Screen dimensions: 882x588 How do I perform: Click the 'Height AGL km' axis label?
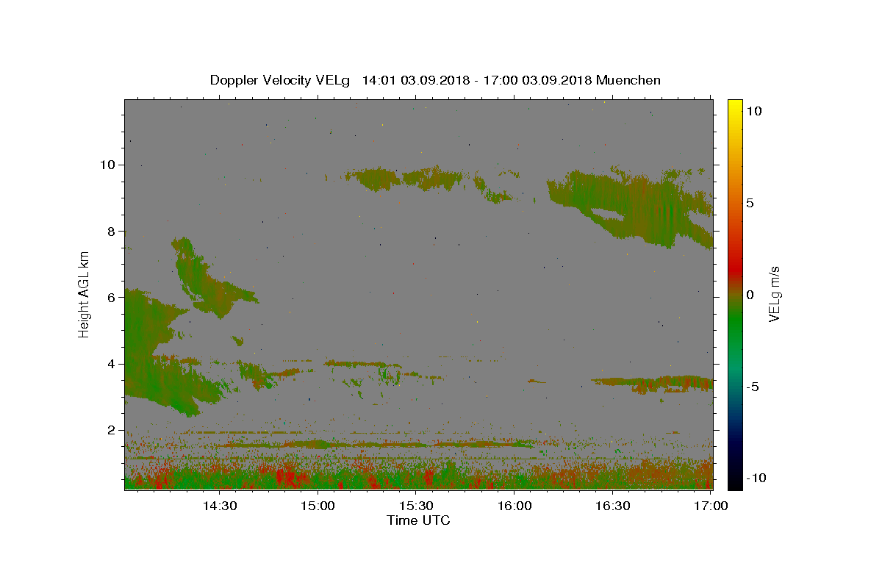tap(85, 294)
